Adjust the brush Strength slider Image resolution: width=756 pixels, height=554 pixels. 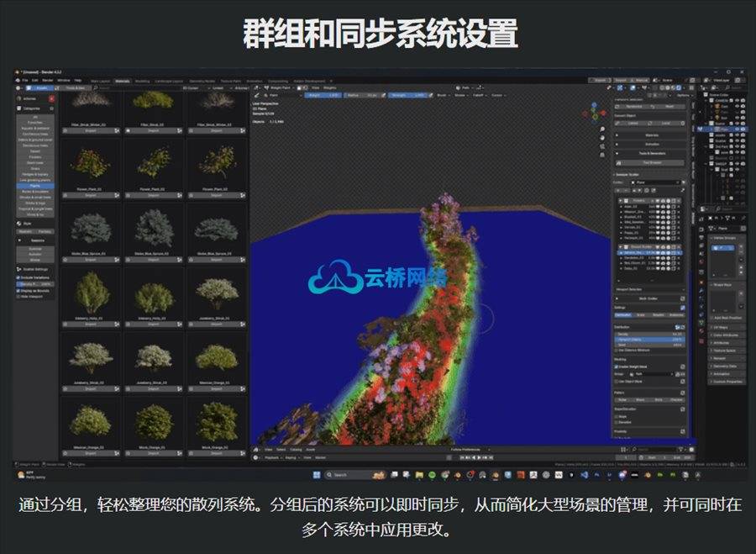coord(407,95)
